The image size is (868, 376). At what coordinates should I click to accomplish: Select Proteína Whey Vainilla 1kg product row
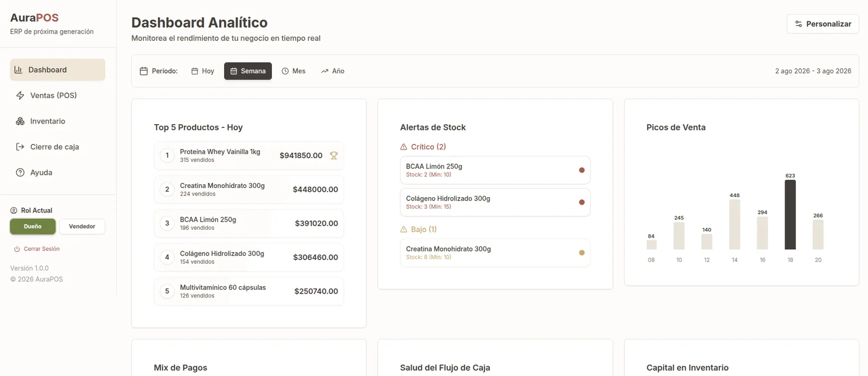tap(249, 155)
